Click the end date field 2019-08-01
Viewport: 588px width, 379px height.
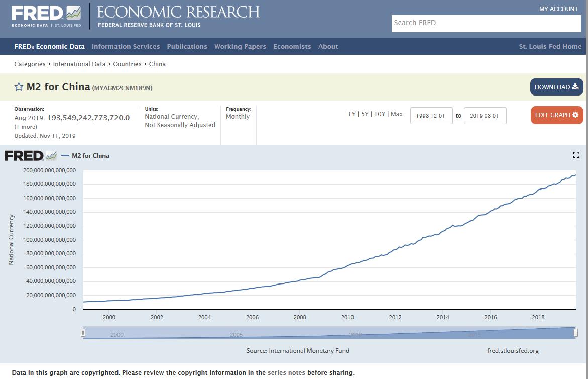485,116
